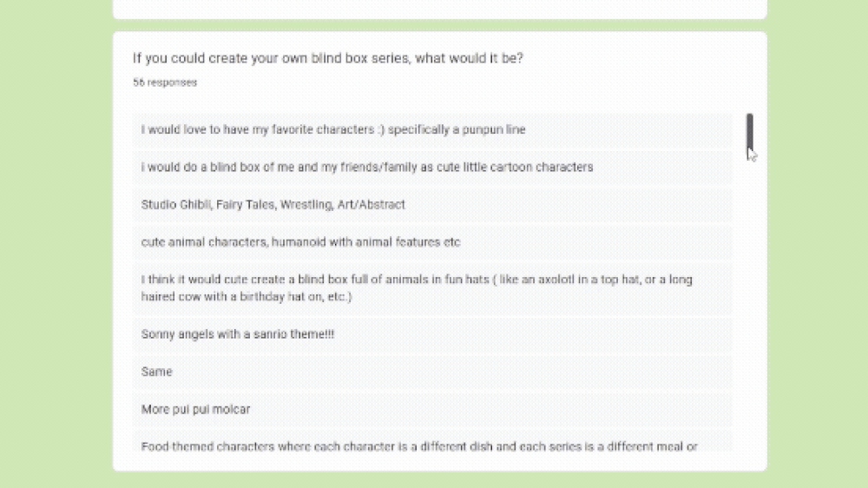This screenshot has height=488, width=868.
Task: Select the friends/family cartoon characters response
Action: tap(367, 168)
